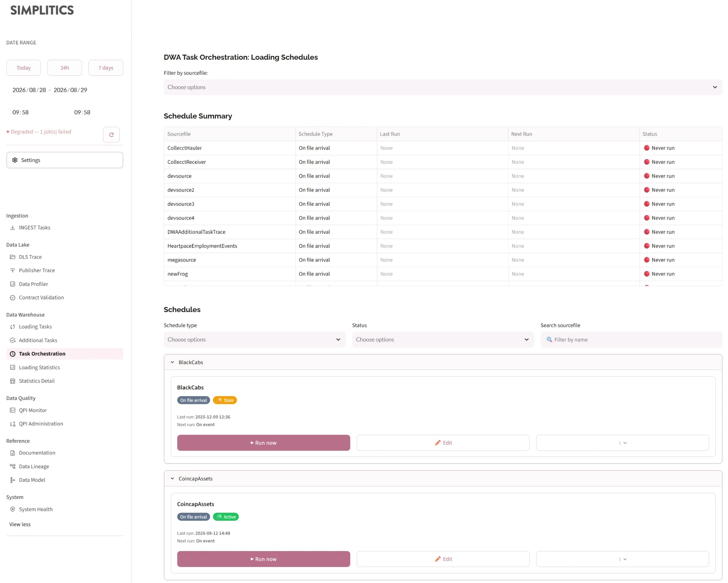
Task: Collapse the BlackCabs section
Action: tap(443, 362)
